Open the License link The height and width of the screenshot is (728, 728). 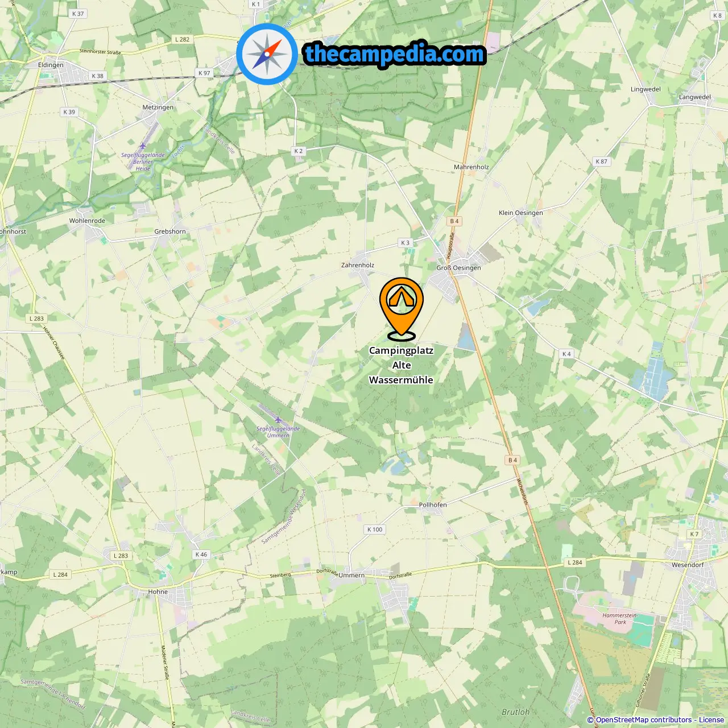(x=712, y=720)
